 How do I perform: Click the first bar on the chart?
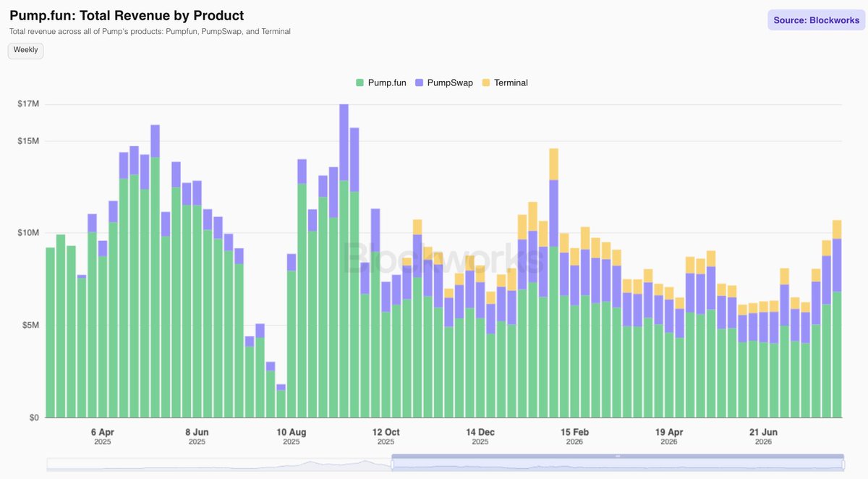pyautogui.click(x=50, y=333)
